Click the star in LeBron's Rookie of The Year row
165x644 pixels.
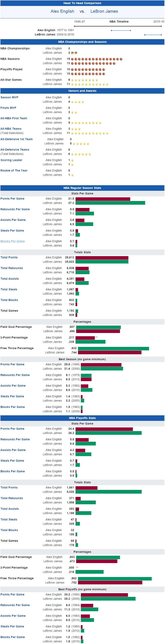click(x=72, y=175)
